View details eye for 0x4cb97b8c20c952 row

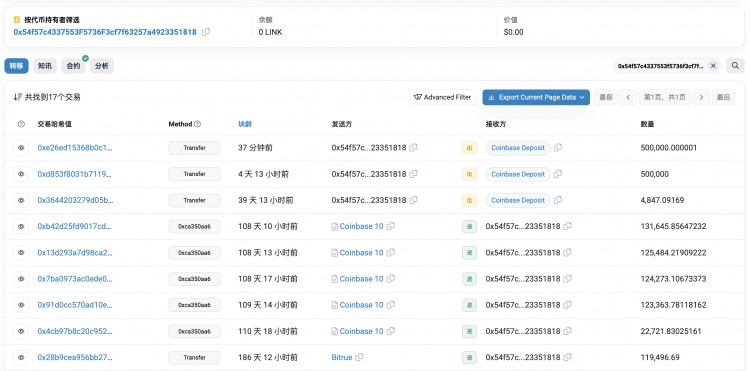pyautogui.click(x=21, y=331)
